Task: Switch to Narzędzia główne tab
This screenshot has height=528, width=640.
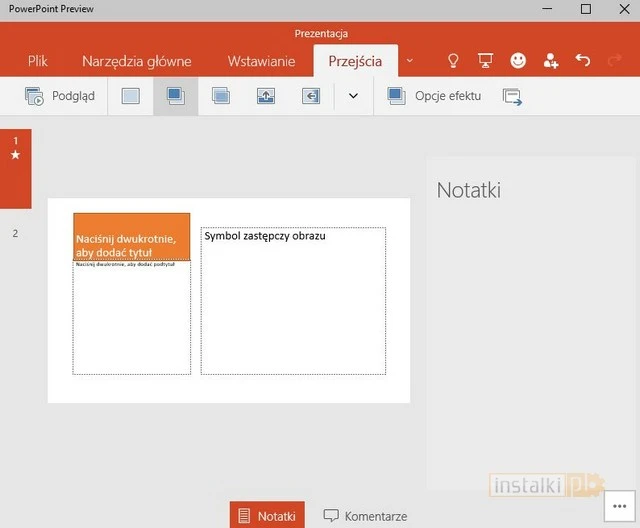Action: (x=136, y=61)
